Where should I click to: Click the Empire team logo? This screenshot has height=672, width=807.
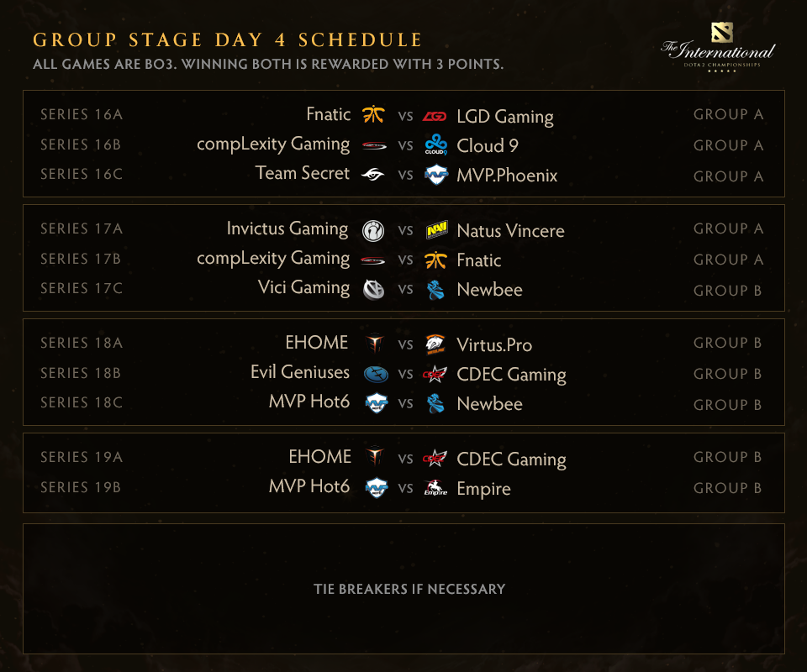tap(435, 488)
